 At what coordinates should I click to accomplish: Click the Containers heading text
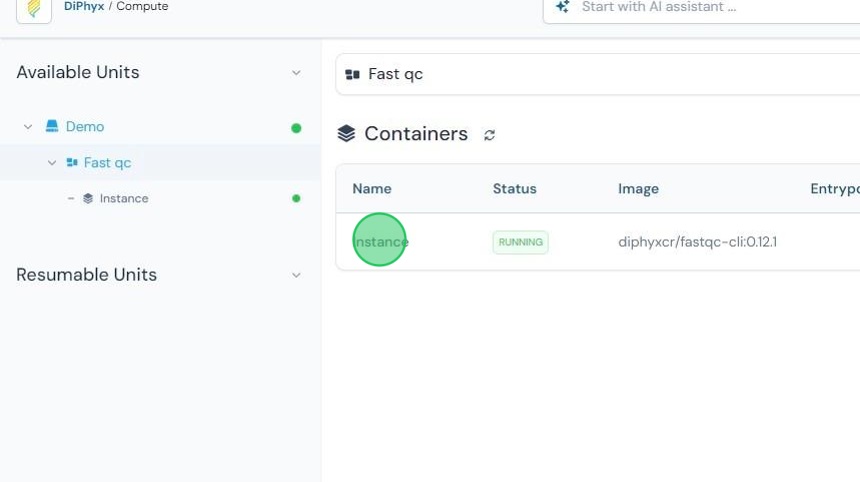pyautogui.click(x=416, y=134)
